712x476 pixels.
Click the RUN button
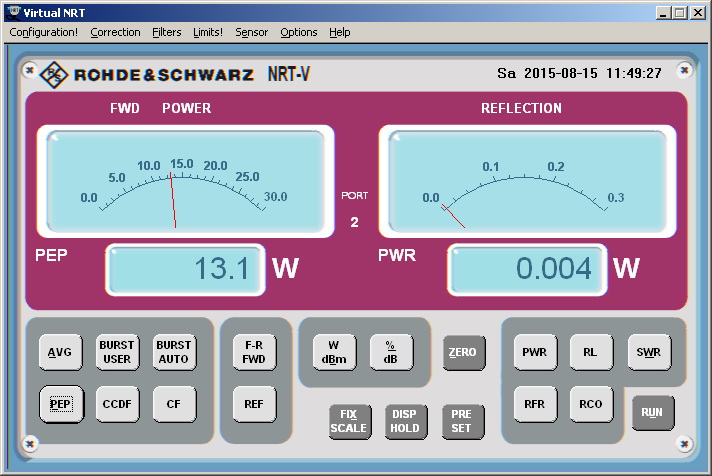(x=653, y=413)
